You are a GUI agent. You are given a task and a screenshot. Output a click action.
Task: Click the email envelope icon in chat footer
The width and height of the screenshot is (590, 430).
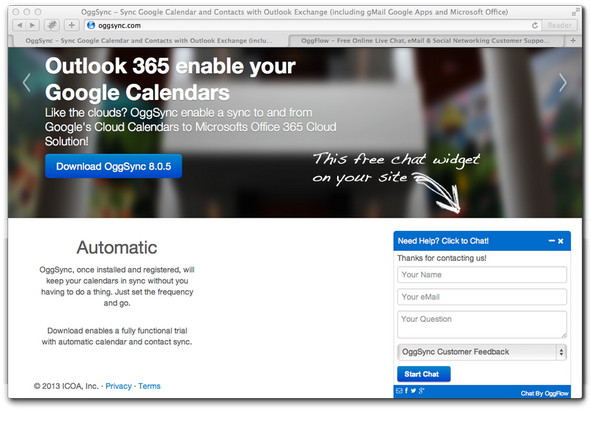coord(399,391)
